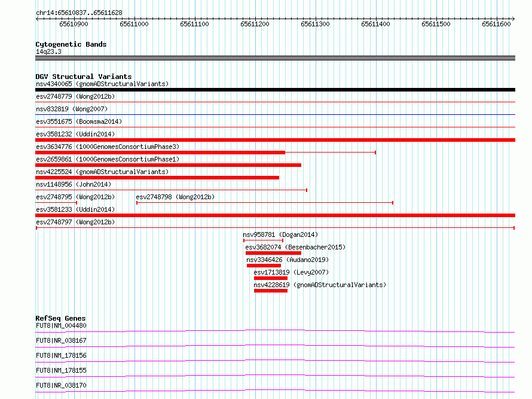
Task: Click the thick red esv3581232 bar
Action: point(275,140)
